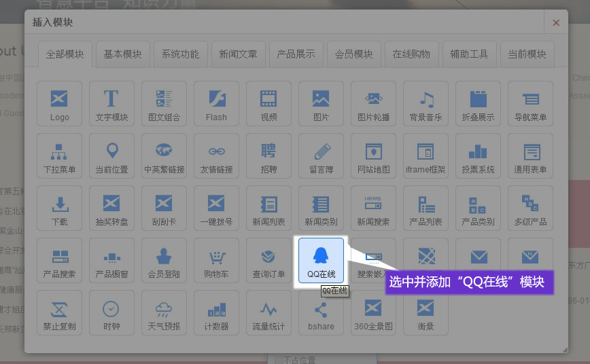Image resolution: width=590 pixels, height=364 pixels.
Task: Choose the 网站地图 sitemap module
Action: tap(373, 156)
